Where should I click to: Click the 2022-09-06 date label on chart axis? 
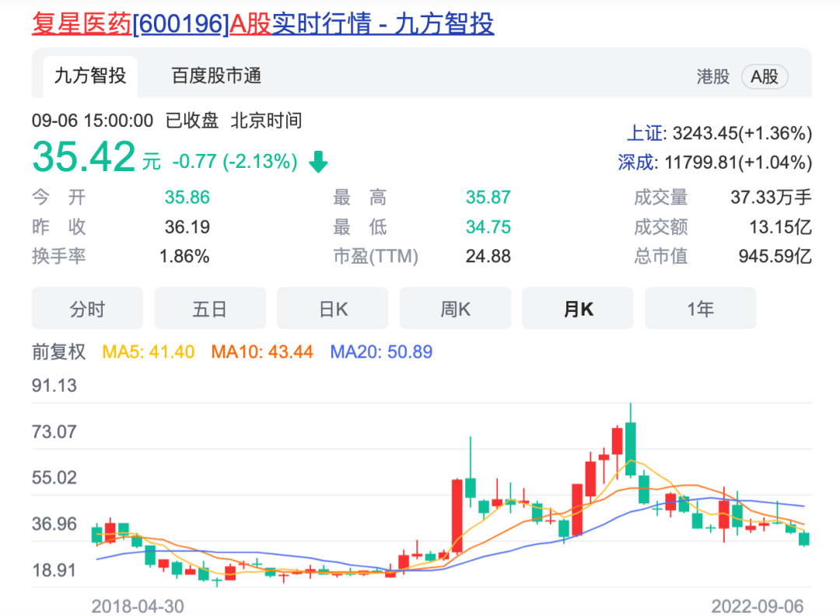pos(757,606)
